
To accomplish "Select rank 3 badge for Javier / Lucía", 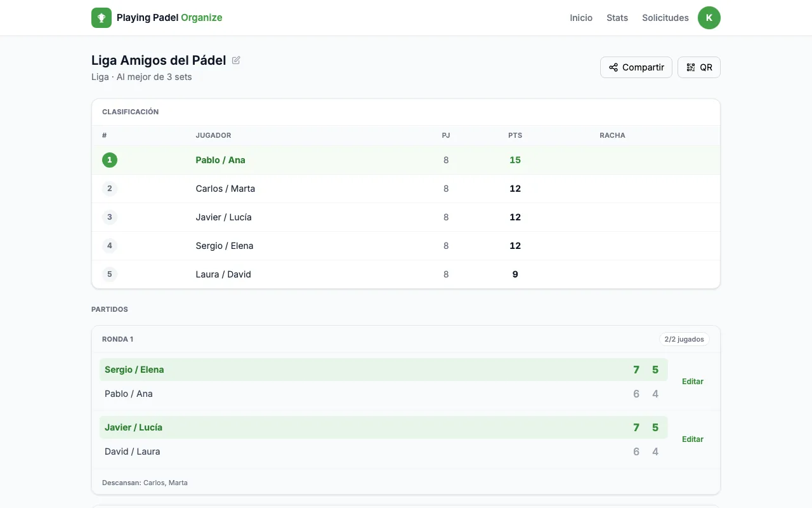I will point(110,217).
